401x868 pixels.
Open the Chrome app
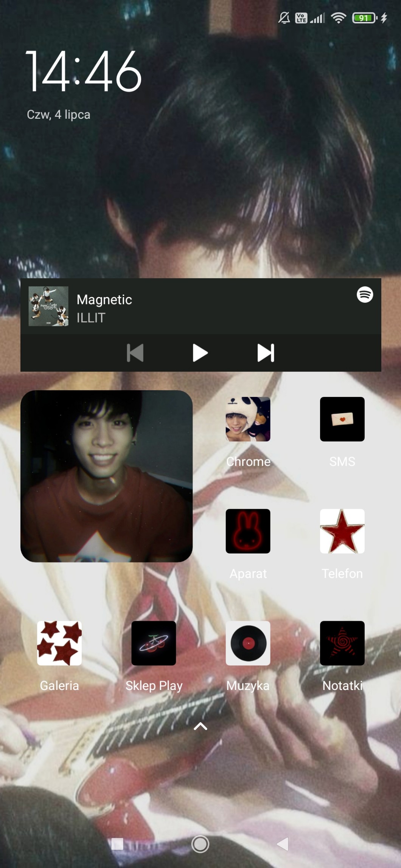click(248, 419)
